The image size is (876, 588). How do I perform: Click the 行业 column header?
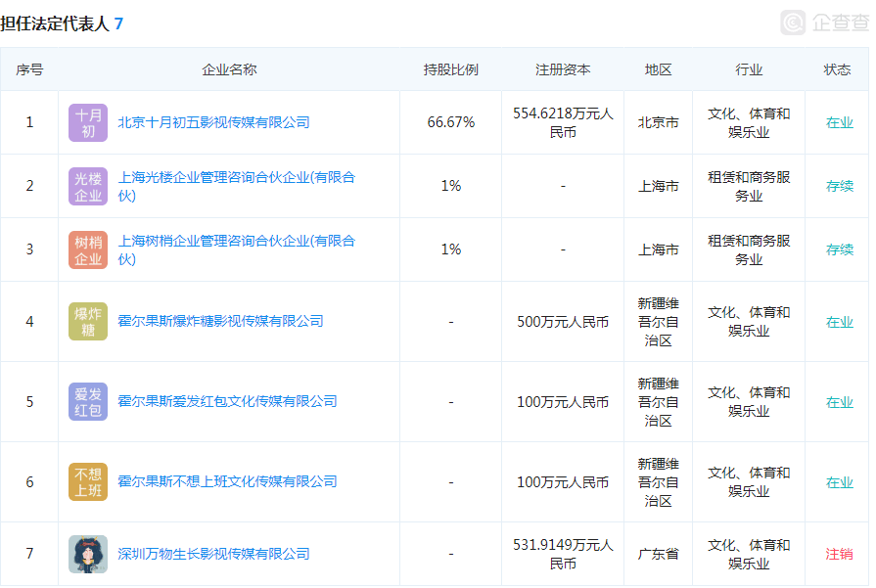click(x=749, y=69)
